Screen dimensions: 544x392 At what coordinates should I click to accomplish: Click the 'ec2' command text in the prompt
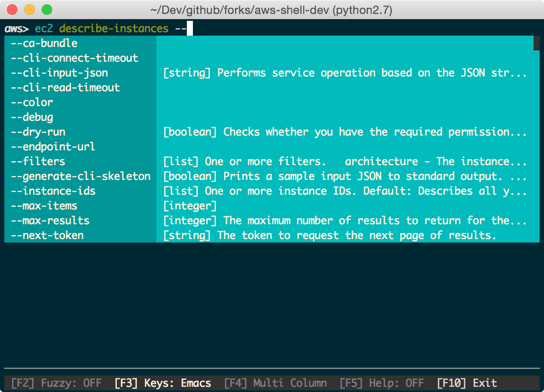pyautogui.click(x=44, y=29)
